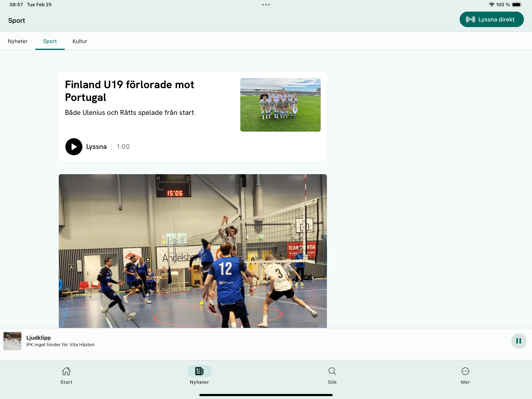
Task: Open the IFK inget hinder mini player title
Action: pos(60,345)
